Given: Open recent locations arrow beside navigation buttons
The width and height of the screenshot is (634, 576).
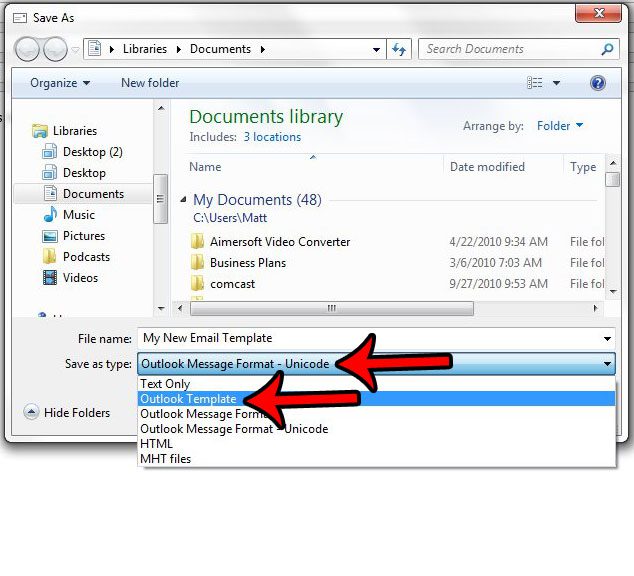Looking at the screenshot, I should pos(75,50).
